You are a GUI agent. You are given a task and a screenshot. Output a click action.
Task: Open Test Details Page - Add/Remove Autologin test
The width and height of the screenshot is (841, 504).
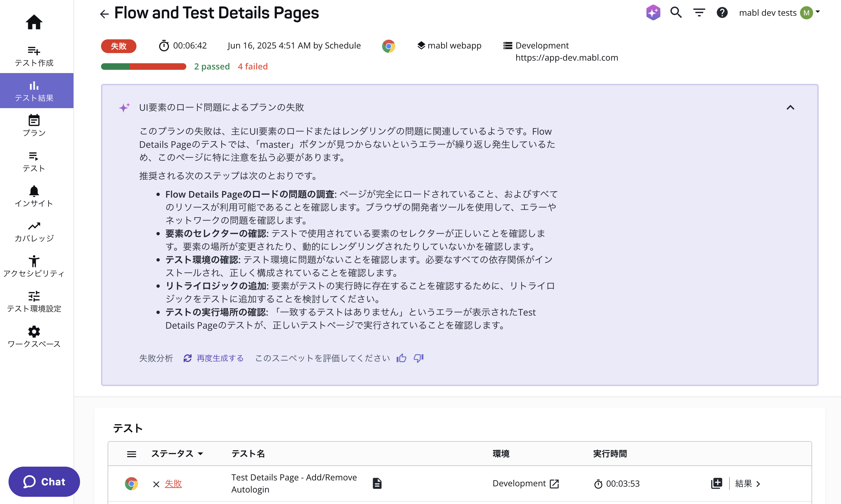294,483
